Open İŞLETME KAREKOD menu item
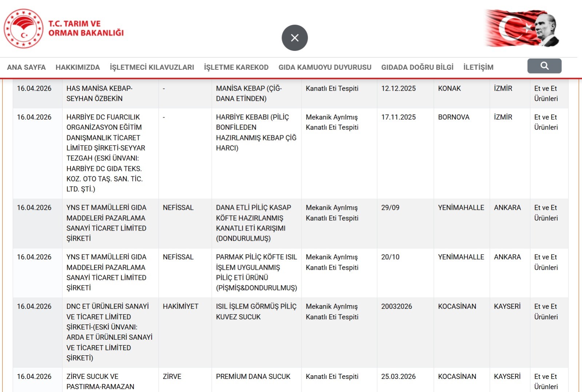The height and width of the screenshot is (392, 582). [x=236, y=67]
